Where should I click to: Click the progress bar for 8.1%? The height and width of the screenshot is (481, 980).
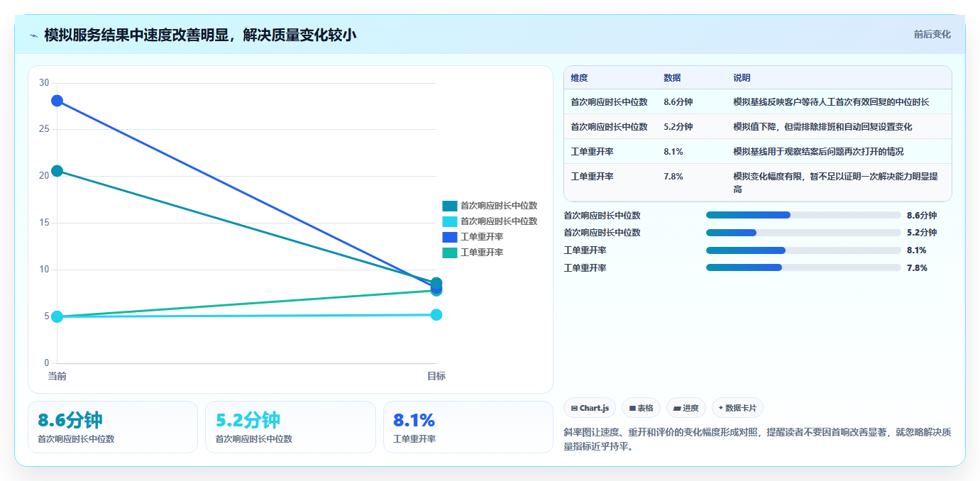803,250
